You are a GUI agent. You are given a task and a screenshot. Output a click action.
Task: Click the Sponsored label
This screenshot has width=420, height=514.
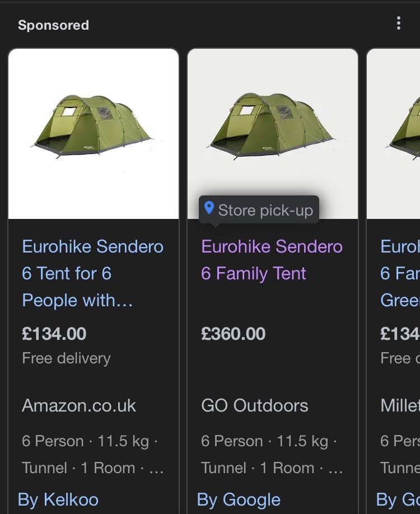click(53, 25)
